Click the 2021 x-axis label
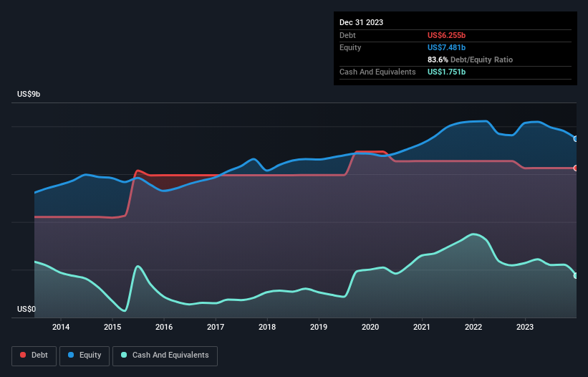Viewport: 588px width, 377px height. point(422,327)
